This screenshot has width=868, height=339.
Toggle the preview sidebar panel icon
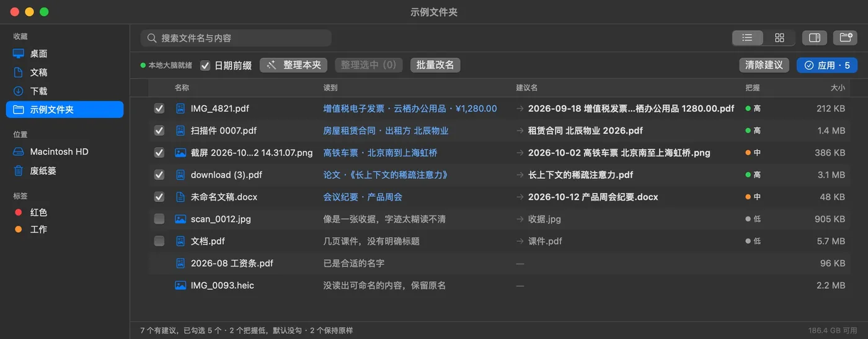815,38
